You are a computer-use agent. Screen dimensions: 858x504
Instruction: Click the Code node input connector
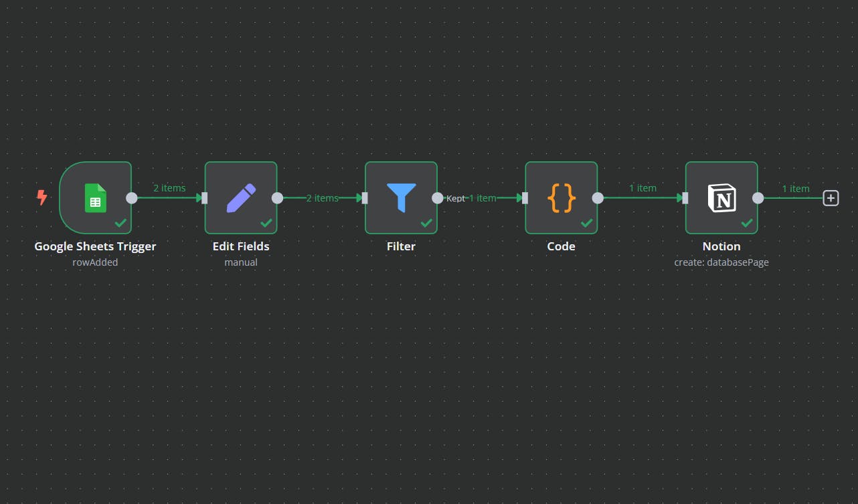point(525,197)
